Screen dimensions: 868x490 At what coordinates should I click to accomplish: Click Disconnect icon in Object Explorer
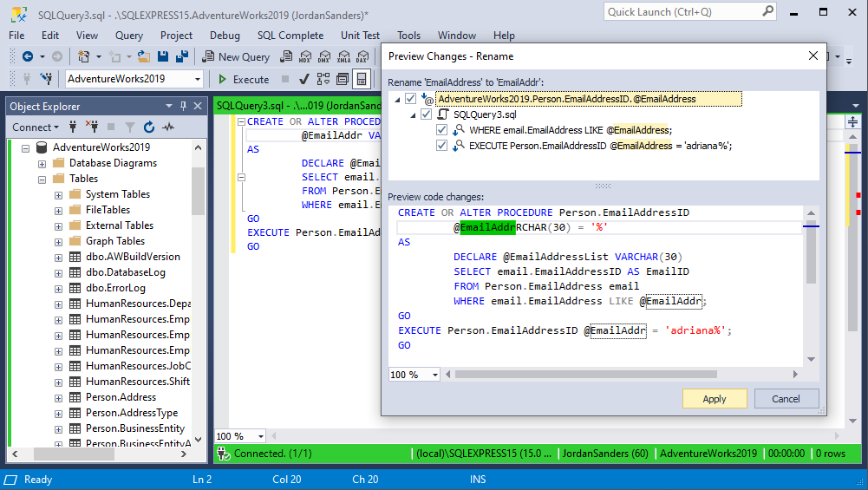(x=92, y=127)
